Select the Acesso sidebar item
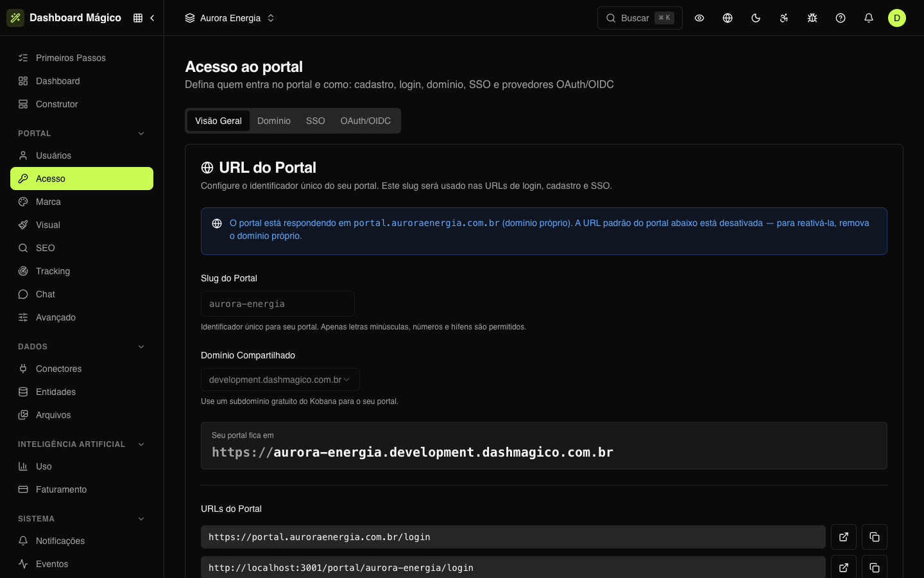Image resolution: width=924 pixels, height=578 pixels. (81, 179)
